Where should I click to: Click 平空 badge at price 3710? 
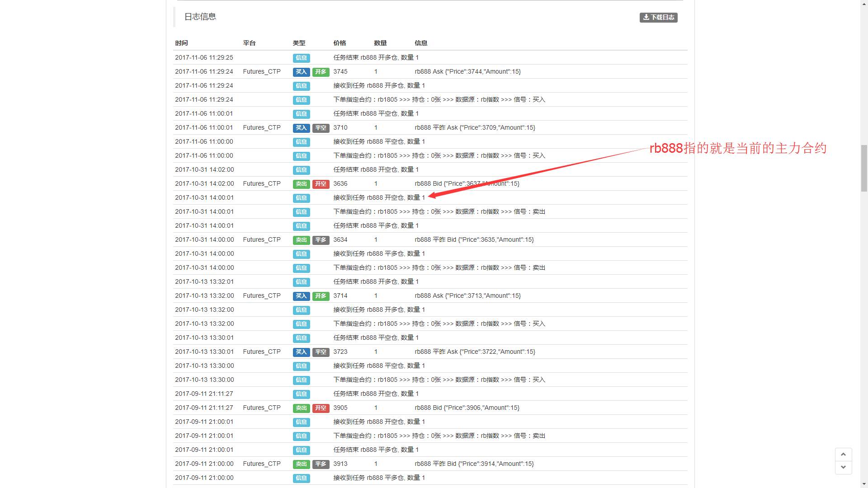tap(321, 128)
